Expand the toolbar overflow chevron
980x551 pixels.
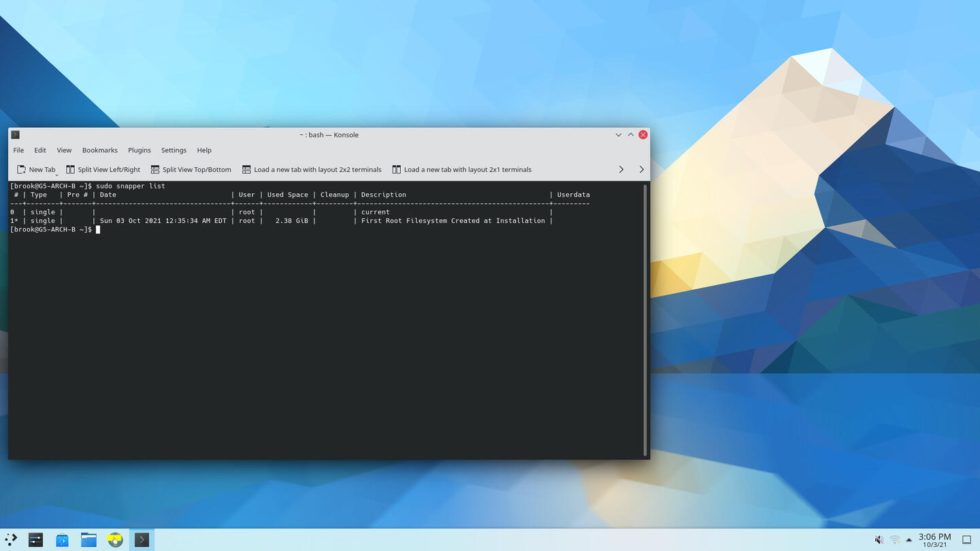click(621, 169)
